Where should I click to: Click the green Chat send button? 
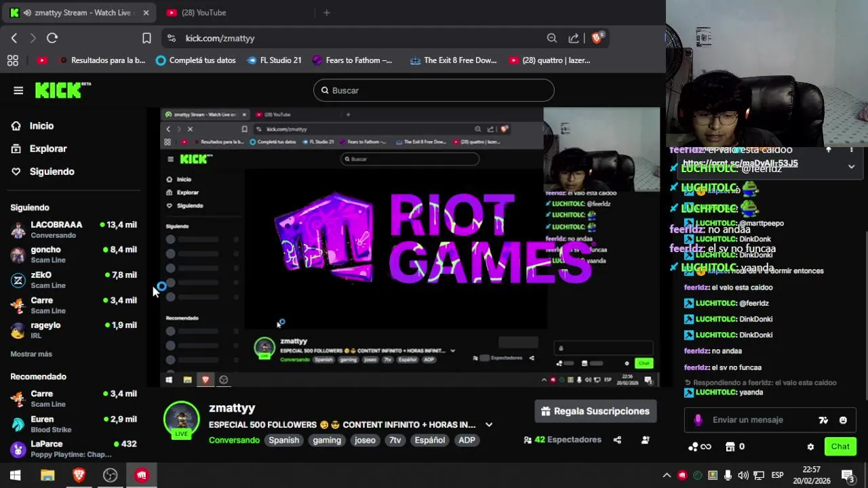click(x=840, y=447)
